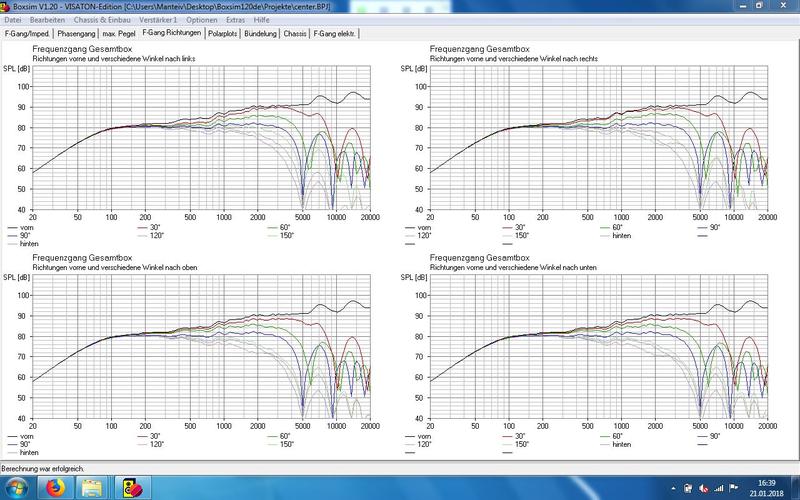Open the Optionen menu

click(x=202, y=19)
